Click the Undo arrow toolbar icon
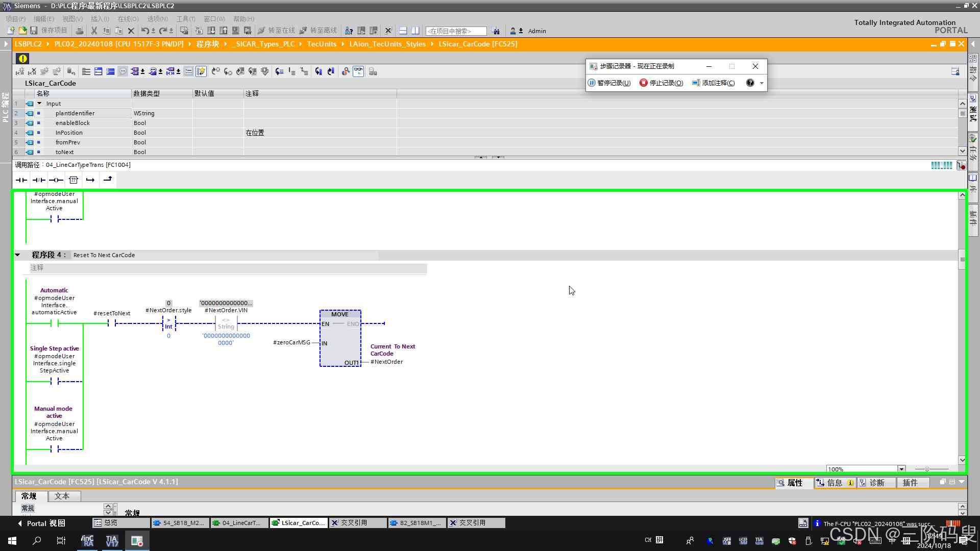The width and height of the screenshot is (980, 551). click(145, 31)
